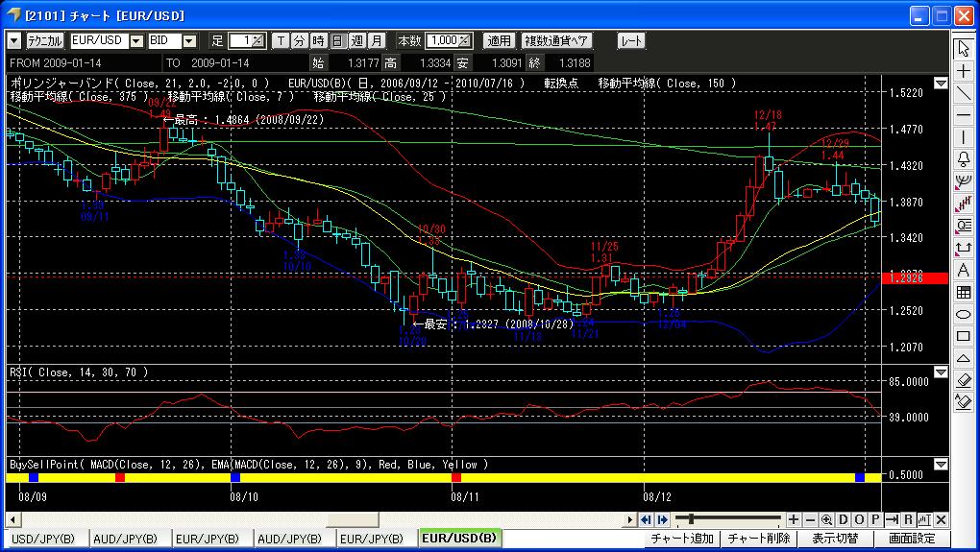Switch timeframe to hourly (時)
Image resolution: width=980 pixels, height=552 pixels.
(x=319, y=41)
